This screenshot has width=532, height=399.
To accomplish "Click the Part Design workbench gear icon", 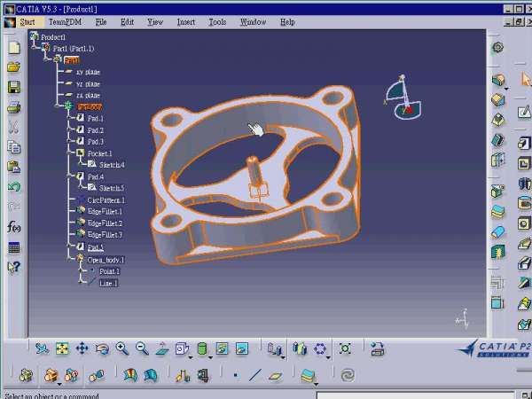I will click(x=497, y=48).
